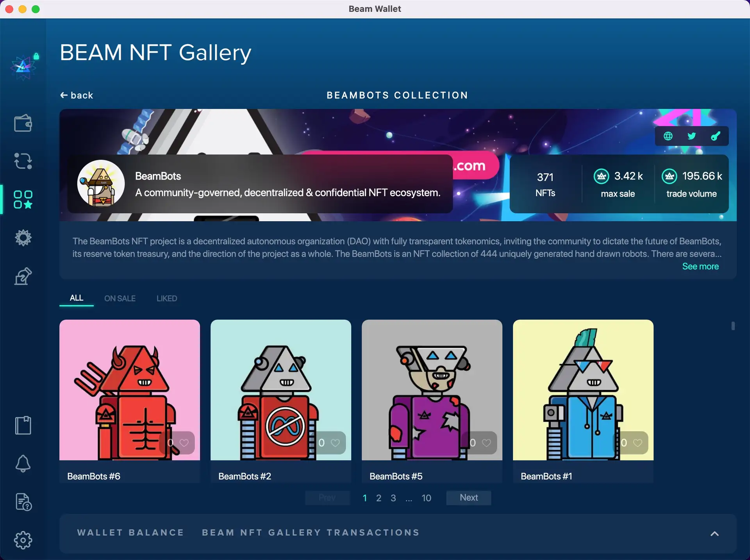Like BeamBots #6 with heart icon

184,443
